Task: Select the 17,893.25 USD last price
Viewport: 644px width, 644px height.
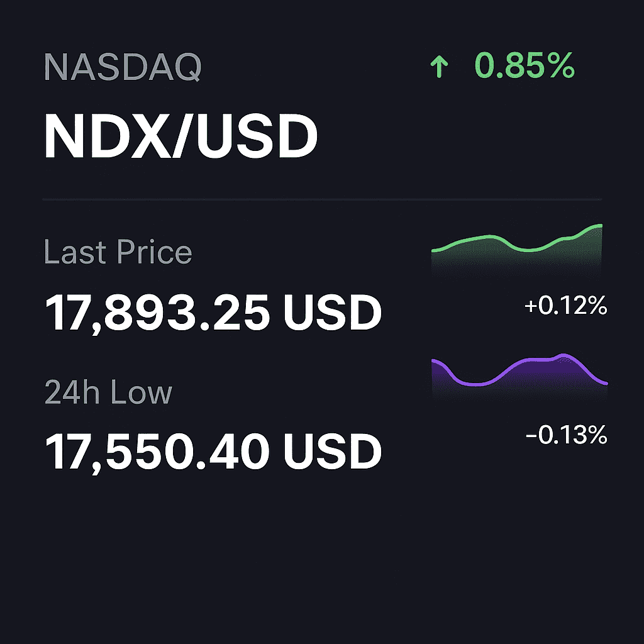Action: 213,313
